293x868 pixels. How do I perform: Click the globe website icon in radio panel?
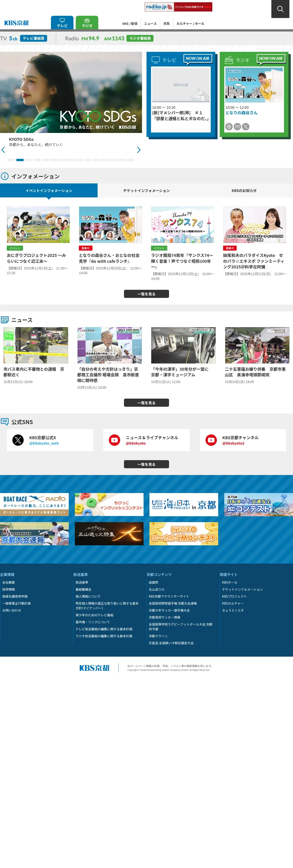pyautogui.click(x=229, y=127)
